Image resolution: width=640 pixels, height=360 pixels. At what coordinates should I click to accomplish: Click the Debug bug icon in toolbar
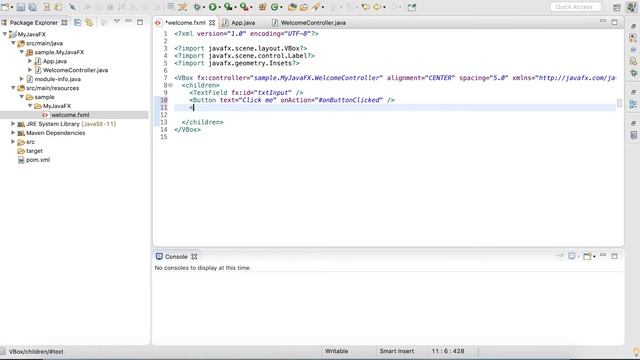click(x=197, y=7)
